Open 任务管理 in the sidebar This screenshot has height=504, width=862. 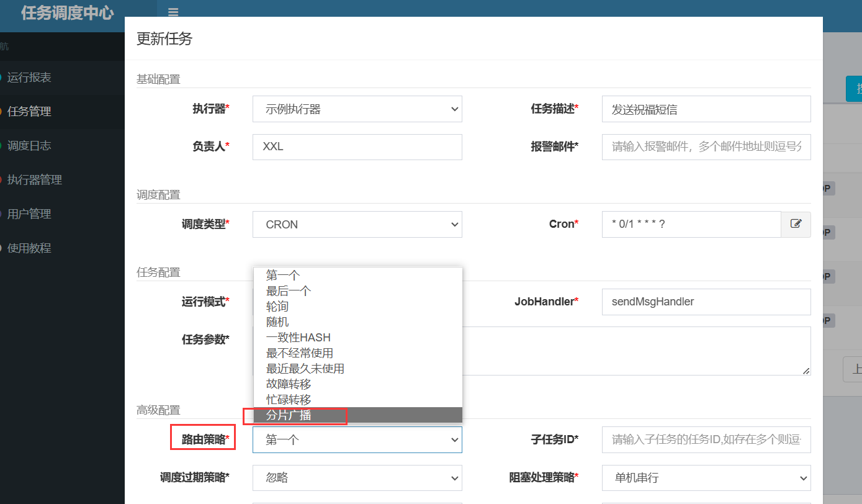(x=29, y=112)
